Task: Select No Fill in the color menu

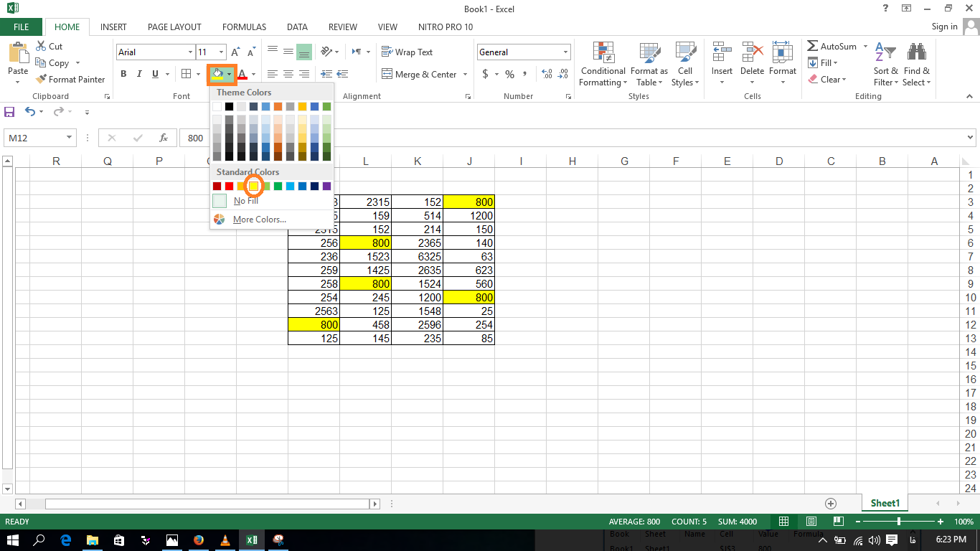Action: (x=245, y=201)
